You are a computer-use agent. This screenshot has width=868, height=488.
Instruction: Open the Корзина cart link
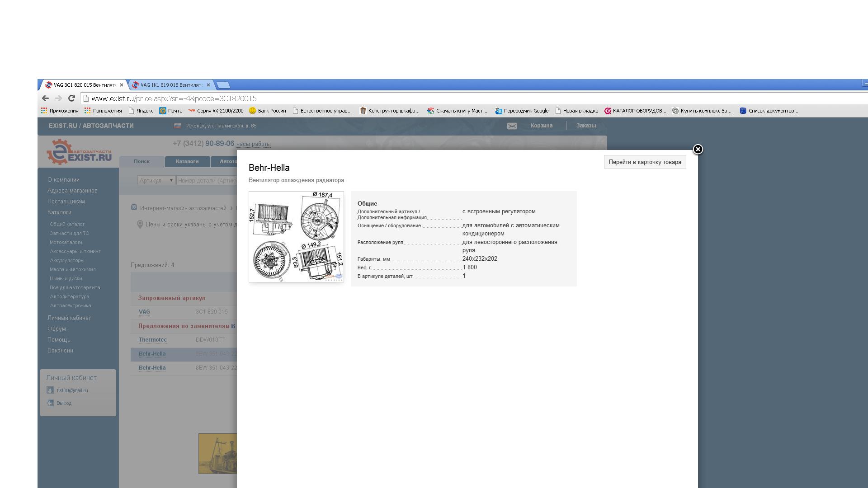click(x=541, y=126)
